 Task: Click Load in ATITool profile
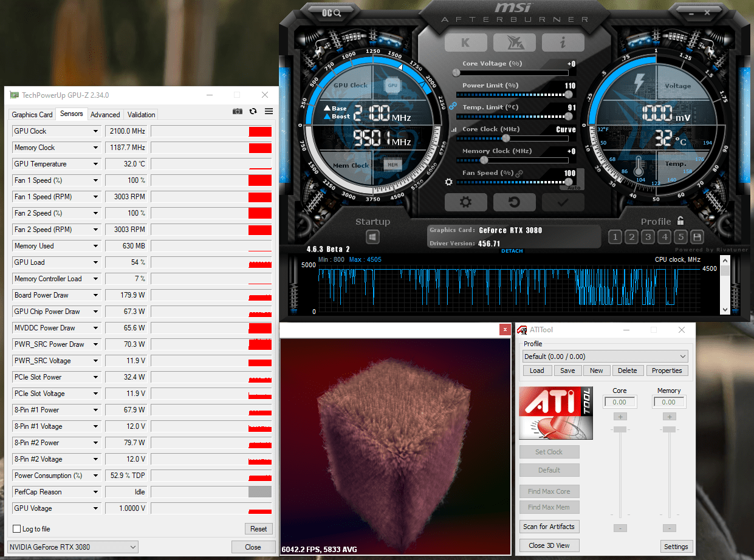coord(537,370)
